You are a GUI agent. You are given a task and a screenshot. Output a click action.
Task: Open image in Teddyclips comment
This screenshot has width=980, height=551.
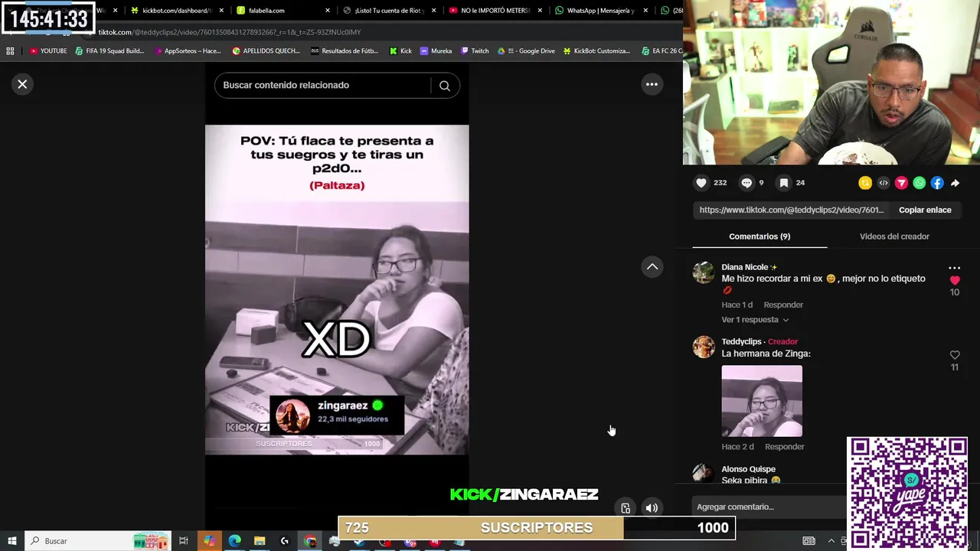click(762, 401)
